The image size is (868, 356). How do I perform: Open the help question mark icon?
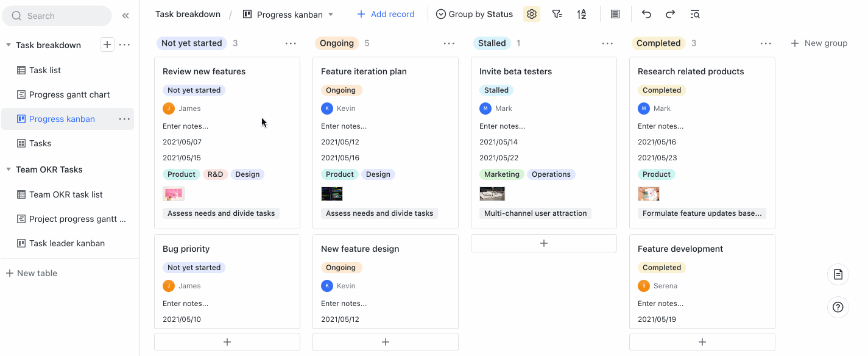838,307
